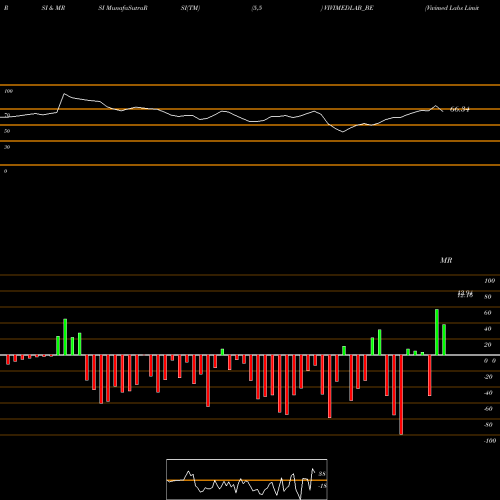500x500 pixels.
Task: Click the '-40' label on the MR axis
Action: click(488, 393)
